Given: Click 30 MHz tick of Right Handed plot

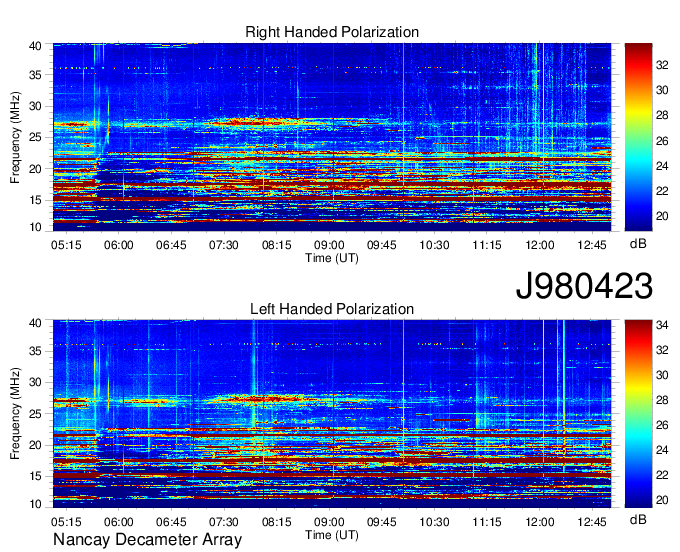Looking at the screenshot, I should pyautogui.click(x=36, y=106).
